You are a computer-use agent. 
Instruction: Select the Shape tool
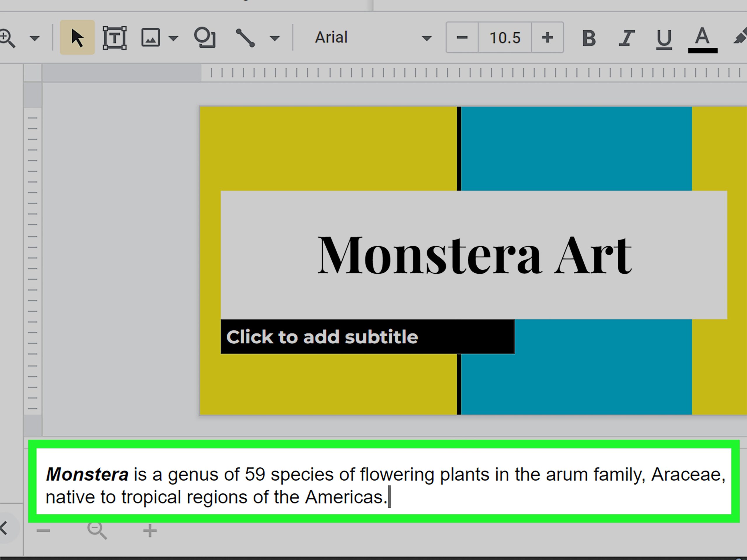(x=206, y=38)
